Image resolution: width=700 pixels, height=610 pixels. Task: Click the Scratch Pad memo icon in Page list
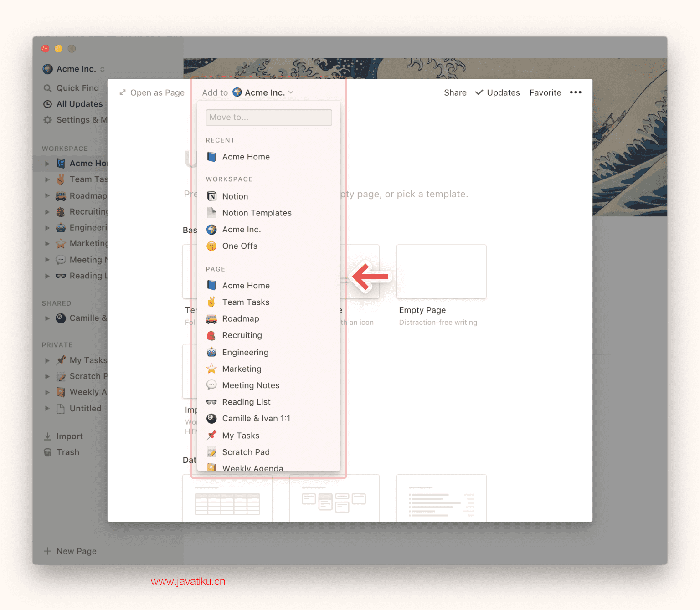click(x=211, y=452)
